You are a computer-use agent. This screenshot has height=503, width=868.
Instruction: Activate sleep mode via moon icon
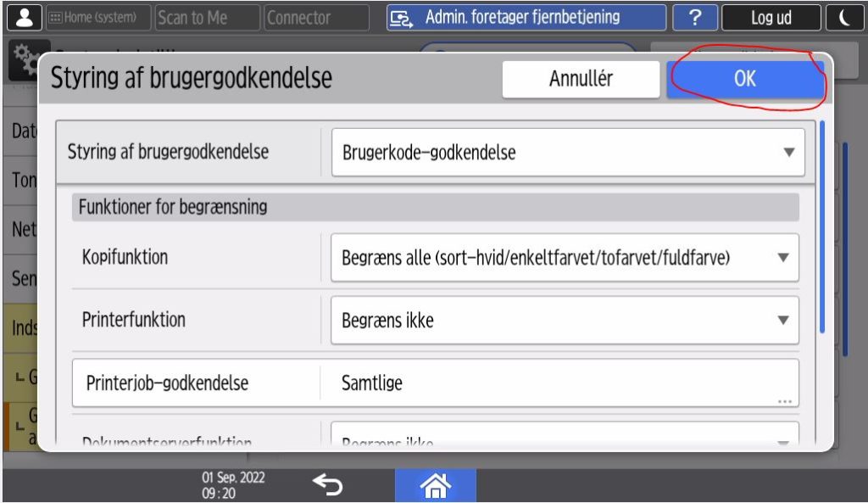(x=847, y=18)
